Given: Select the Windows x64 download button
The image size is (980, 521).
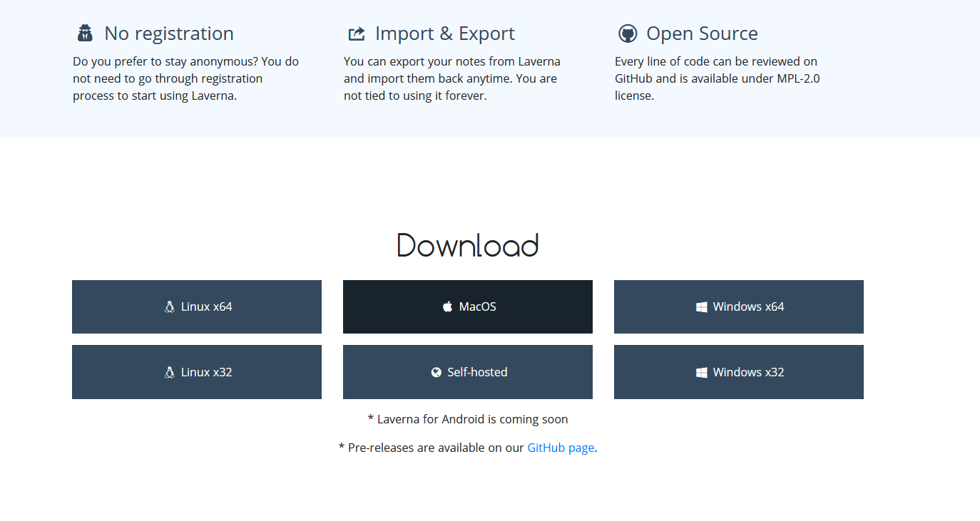Looking at the screenshot, I should [x=739, y=306].
